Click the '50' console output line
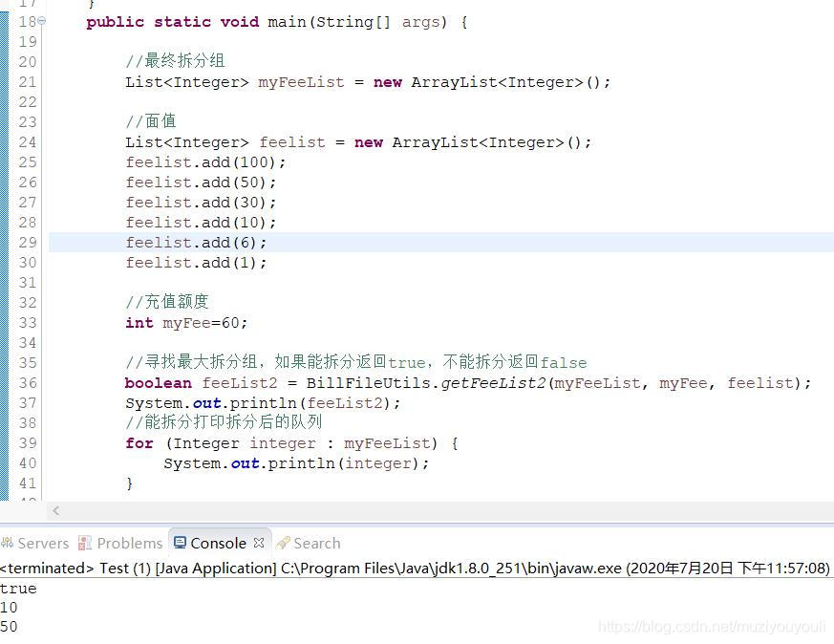The image size is (834, 644). 9,627
